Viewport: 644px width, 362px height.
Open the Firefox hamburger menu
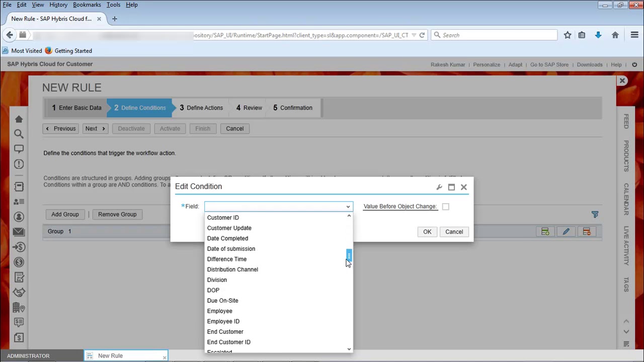tap(634, 35)
